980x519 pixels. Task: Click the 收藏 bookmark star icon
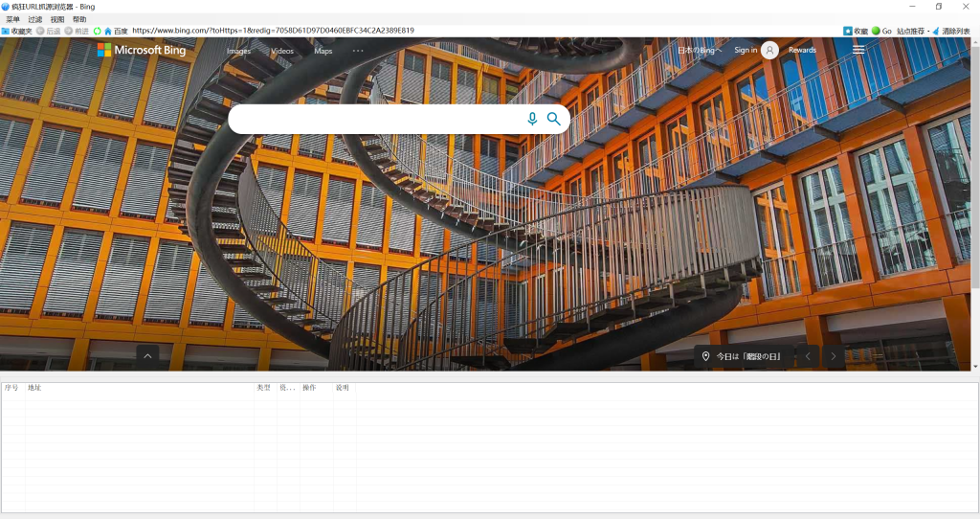point(848,31)
